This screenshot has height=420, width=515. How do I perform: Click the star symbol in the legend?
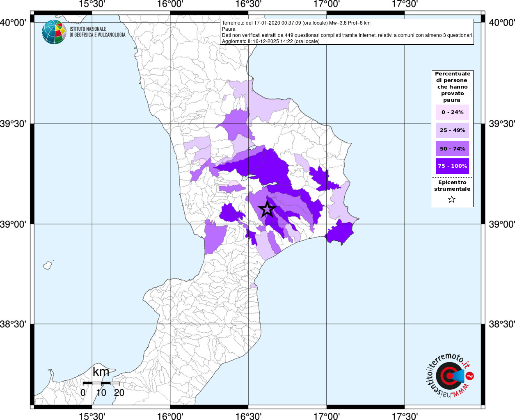(x=452, y=200)
